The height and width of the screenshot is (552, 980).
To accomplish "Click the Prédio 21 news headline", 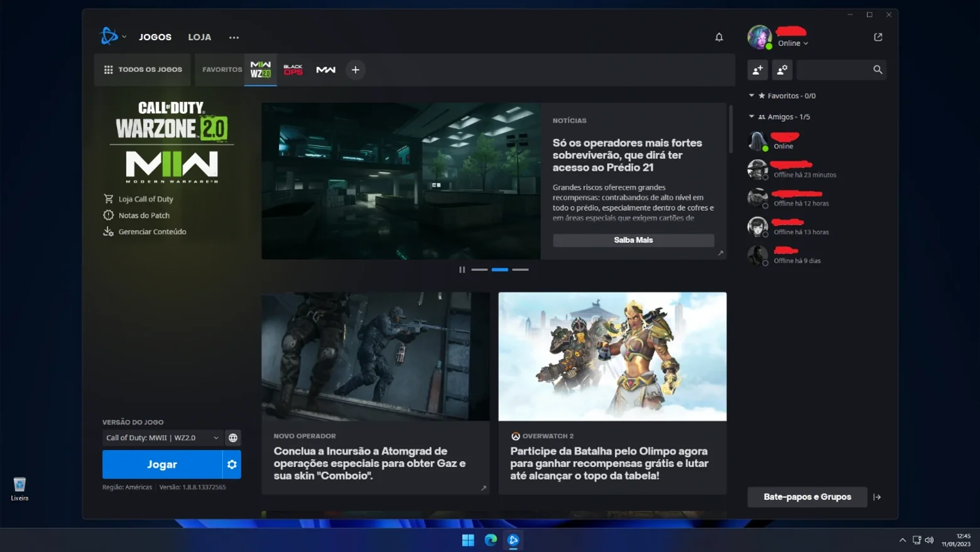I will click(x=628, y=155).
